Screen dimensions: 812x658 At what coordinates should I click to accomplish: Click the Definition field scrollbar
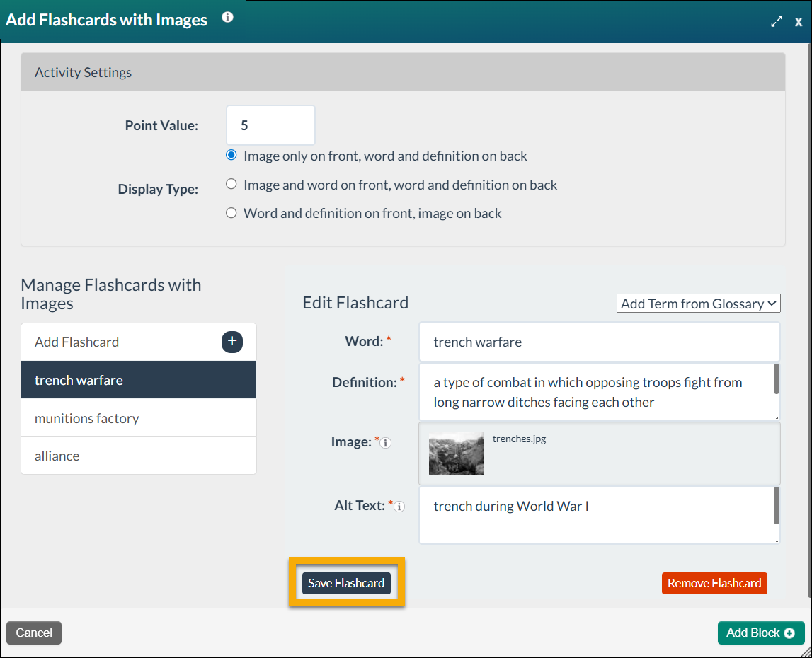tap(777, 379)
